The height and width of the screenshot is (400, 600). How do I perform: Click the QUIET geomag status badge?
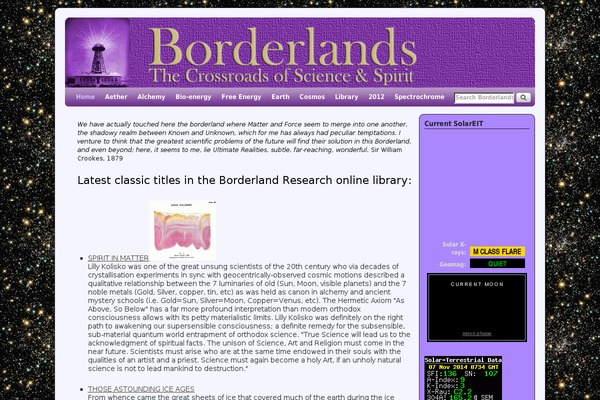(497, 263)
